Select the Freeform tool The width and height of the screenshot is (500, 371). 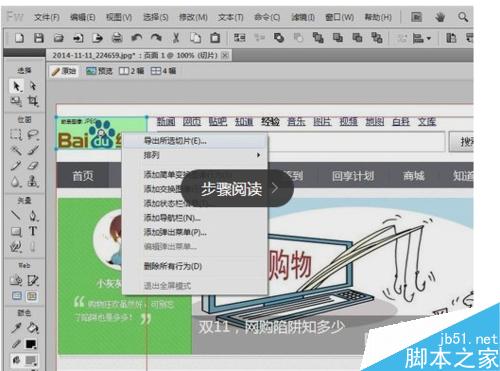pyautogui.click(x=16, y=247)
